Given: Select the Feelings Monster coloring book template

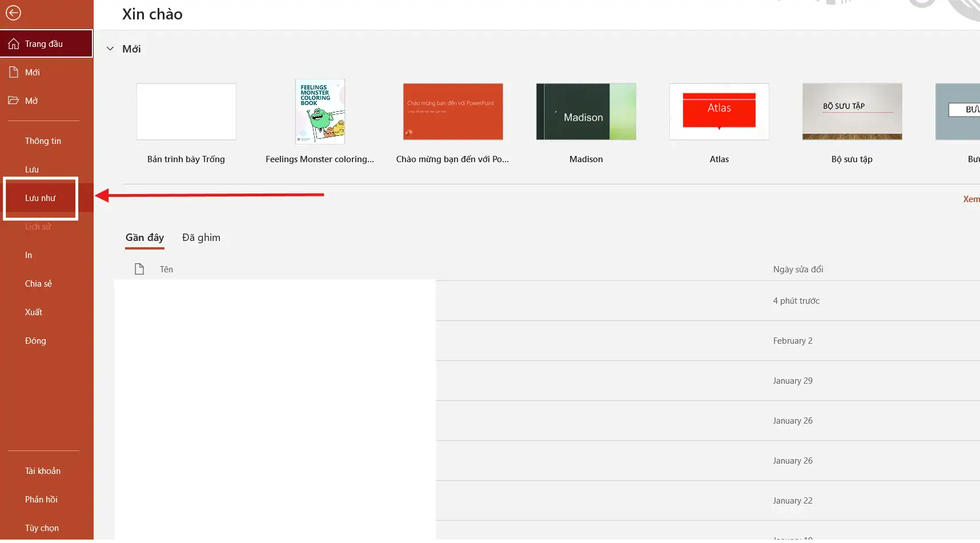Looking at the screenshot, I should 320,112.
